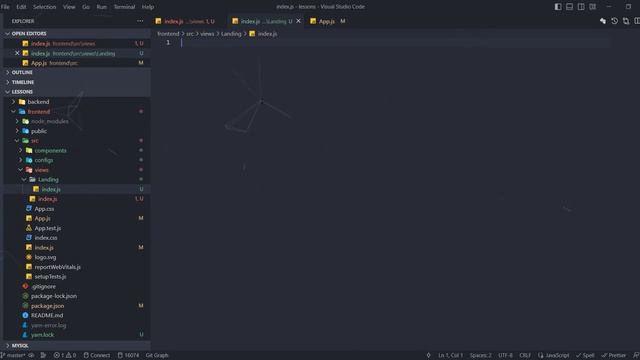Collapse the frontend folder
This screenshot has height=360, width=640.
77,111
